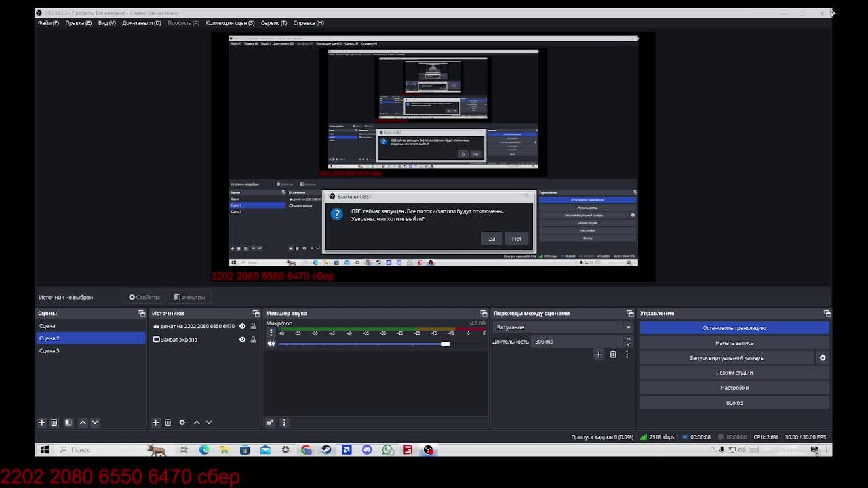Viewport: 868px width, 488px height.
Task: Undock the Переходы между сценами panel
Action: 630,313
